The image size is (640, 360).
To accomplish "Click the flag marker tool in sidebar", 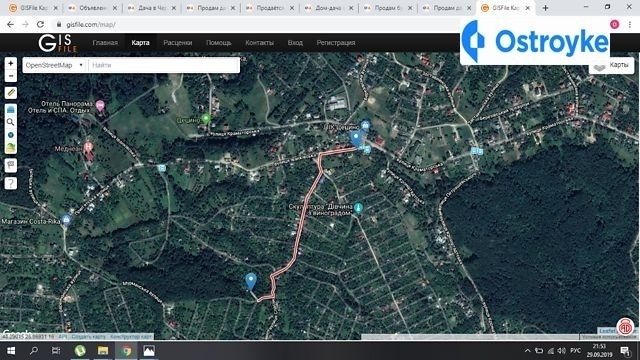I will point(11,165).
